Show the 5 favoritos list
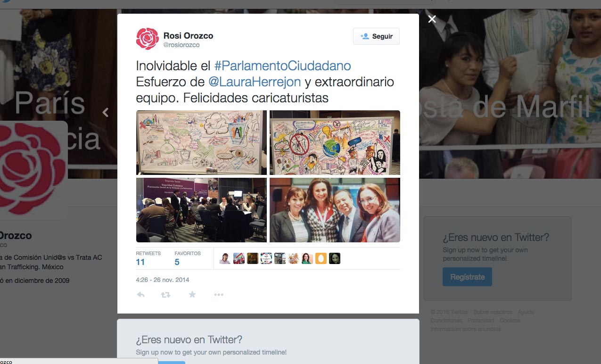This screenshot has width=601, height=364. pyautogui.click(x=187, y=258)
